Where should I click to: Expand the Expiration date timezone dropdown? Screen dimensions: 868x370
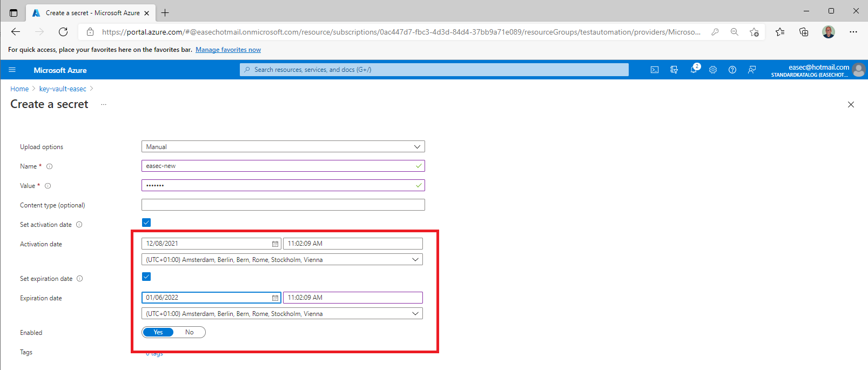[x=281, y=314]
